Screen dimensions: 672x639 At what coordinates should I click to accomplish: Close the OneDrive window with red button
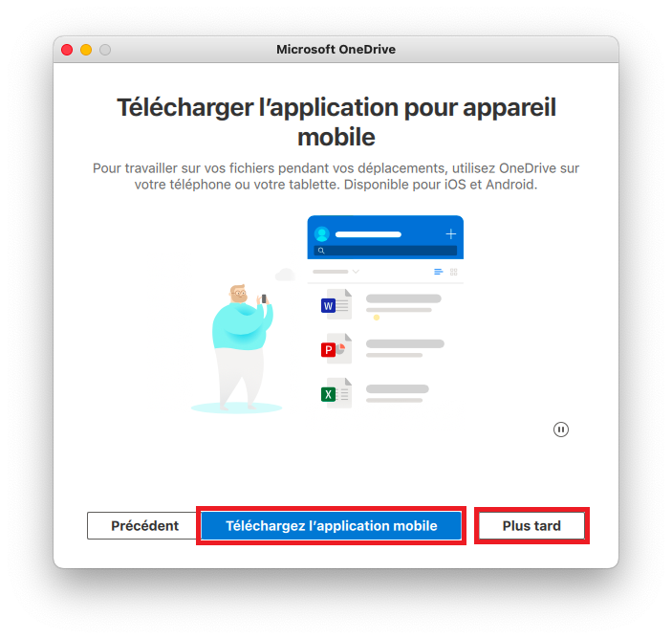click(67, 50)
